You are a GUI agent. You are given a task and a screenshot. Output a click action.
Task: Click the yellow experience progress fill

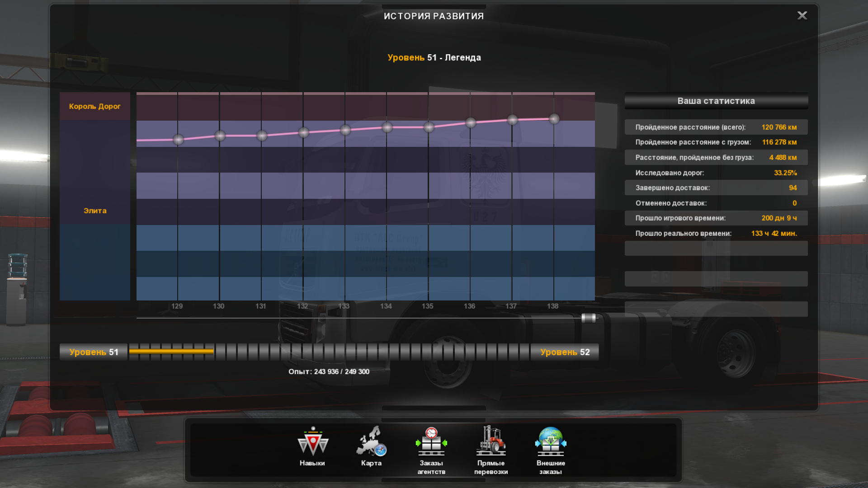[x=171, y=351]
